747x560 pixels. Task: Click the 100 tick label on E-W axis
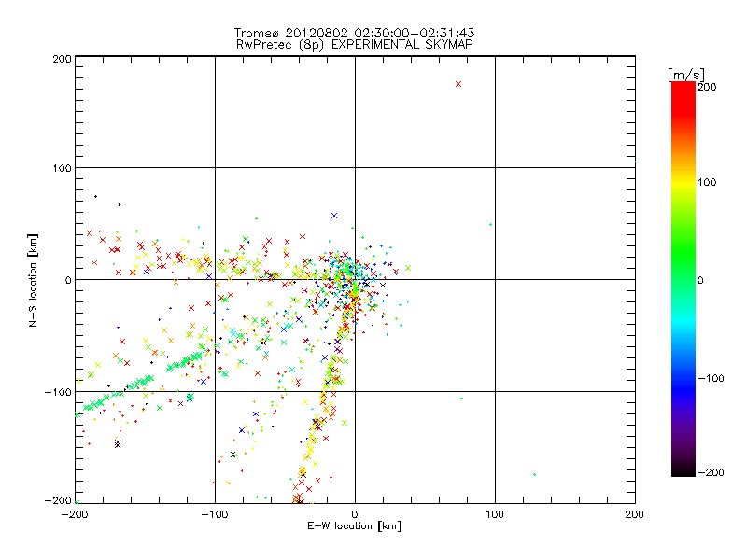[x=495, y=514]
